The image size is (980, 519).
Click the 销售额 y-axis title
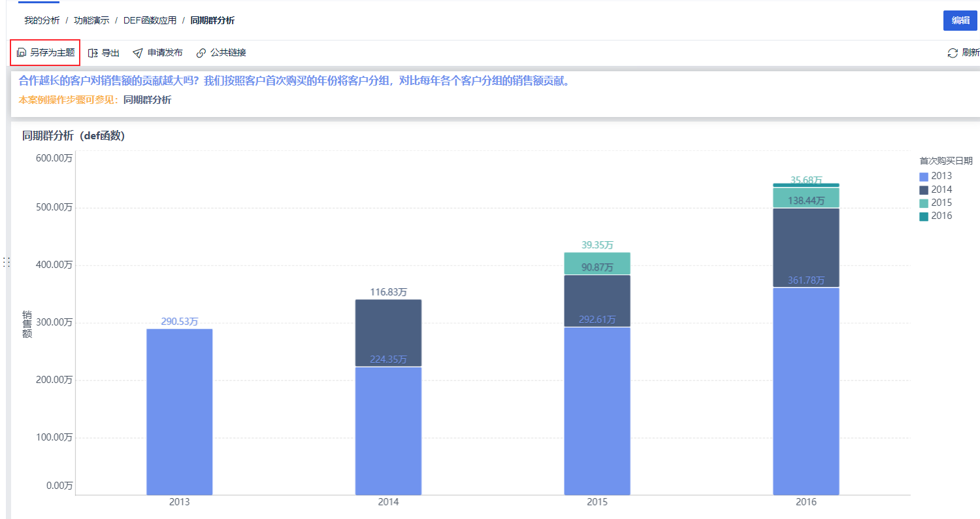click(27, 324)
